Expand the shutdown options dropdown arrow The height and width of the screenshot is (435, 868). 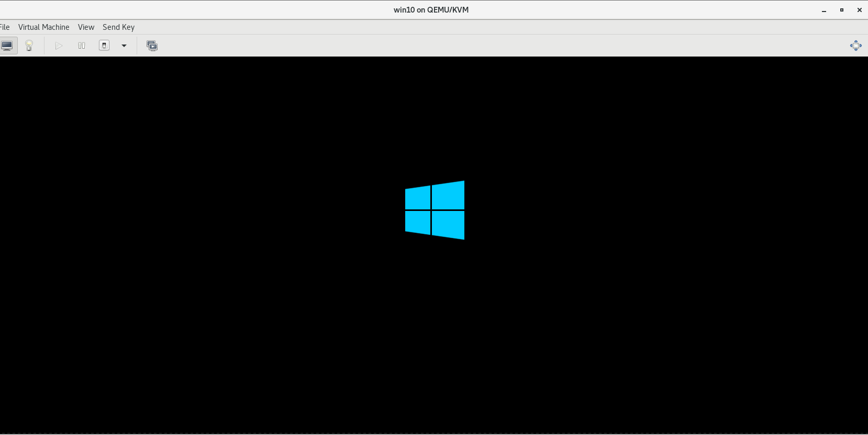tap(124, 46)
